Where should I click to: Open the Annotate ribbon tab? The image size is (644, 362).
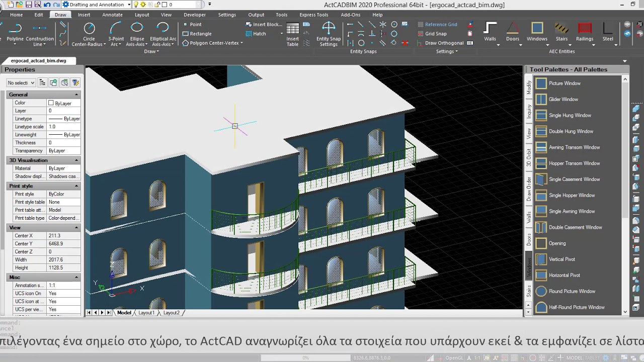point(112,15)
